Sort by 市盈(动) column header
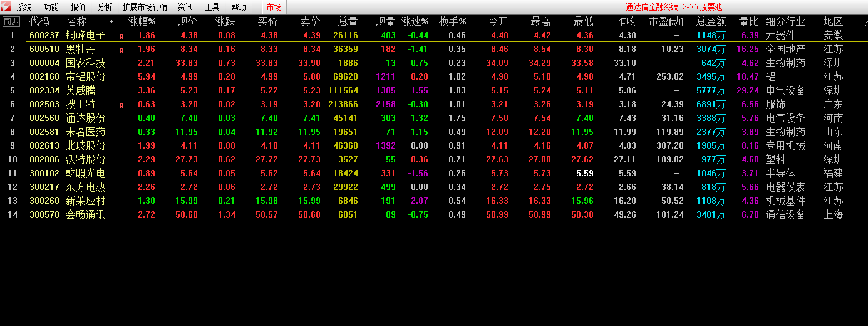868x326 pixels. pyautogui.click(x=666, y=22)
